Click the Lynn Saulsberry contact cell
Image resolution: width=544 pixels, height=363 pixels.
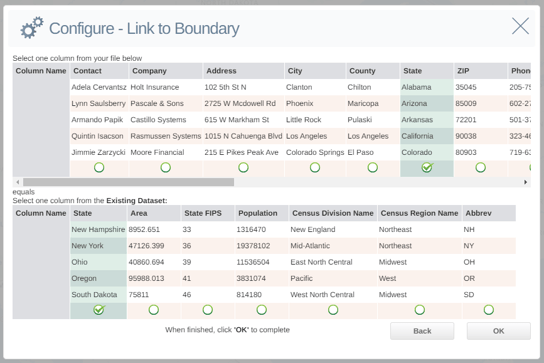click(x=99, y=103)
